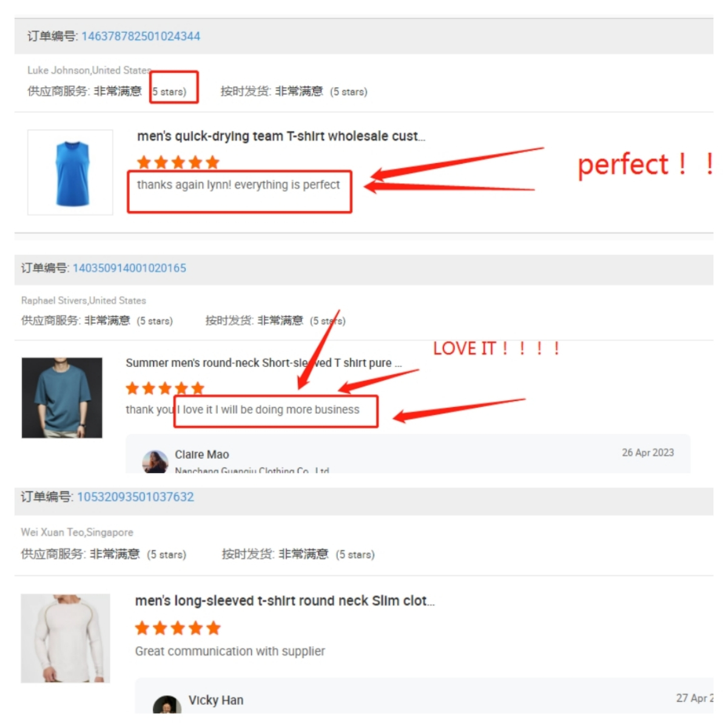
Task: Open Summer men's round-neck Short-sleeved T shirt title
Action: pos(264,363)
